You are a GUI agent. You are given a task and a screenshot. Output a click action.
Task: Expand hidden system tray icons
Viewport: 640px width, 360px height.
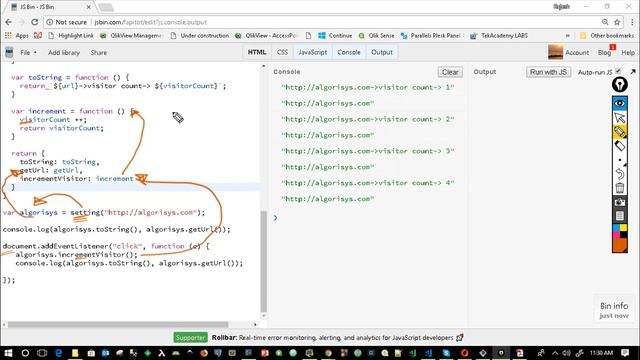coord(554,353)
